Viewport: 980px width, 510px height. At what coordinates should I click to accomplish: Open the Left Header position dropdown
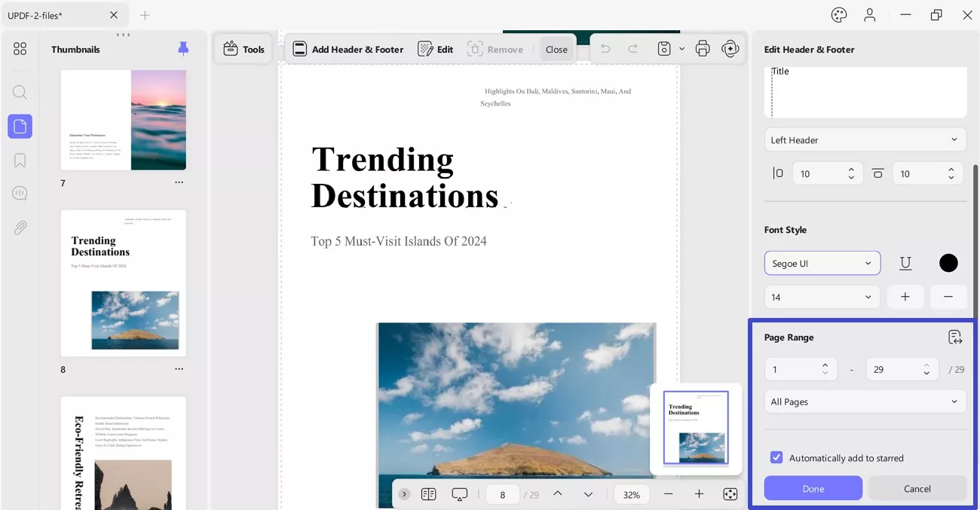pos(865,140)
